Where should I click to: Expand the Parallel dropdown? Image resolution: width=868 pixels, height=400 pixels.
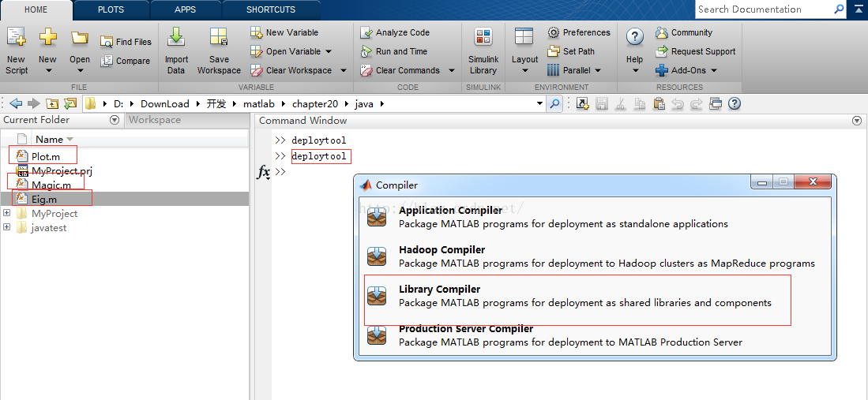[x=597, y=70]
